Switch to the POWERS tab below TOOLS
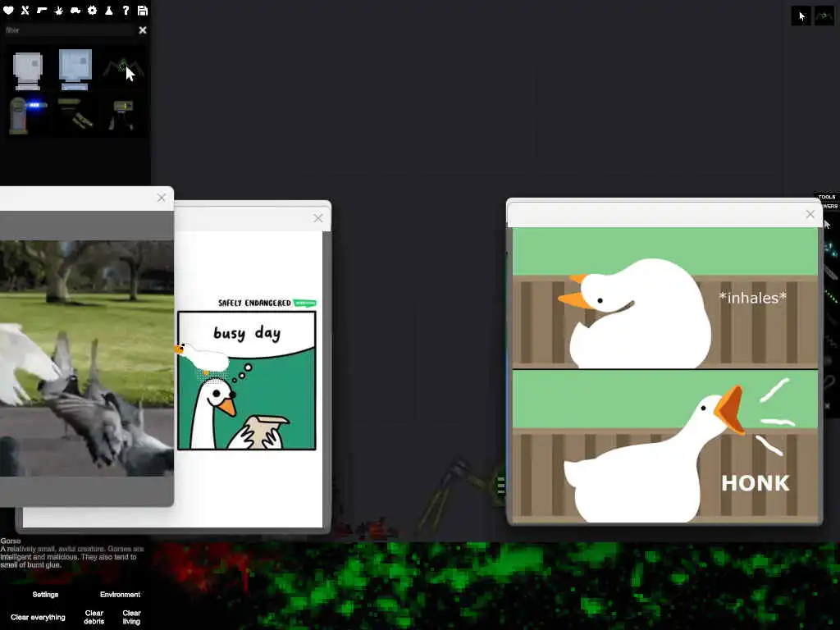840x630 pixels. tap(829, 206)
